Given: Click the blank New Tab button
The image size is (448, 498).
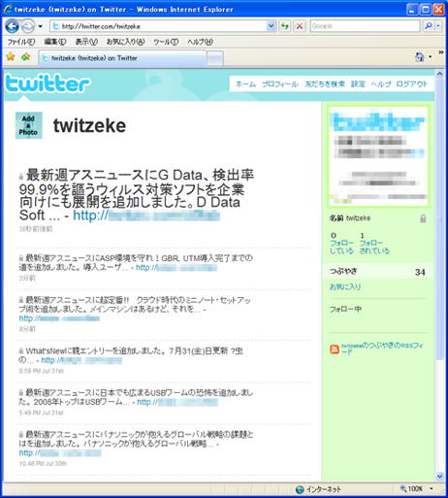Looking at the screenshot, I should pos(215,58).
